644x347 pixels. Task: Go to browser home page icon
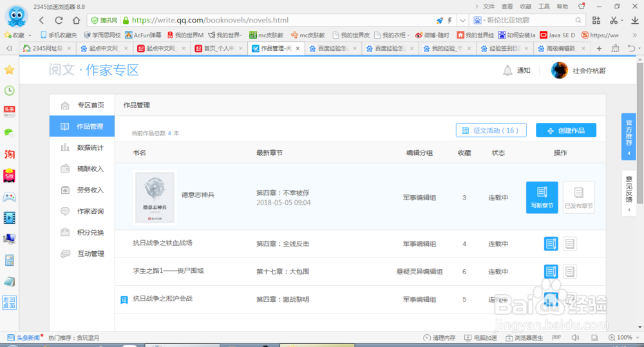[77, 20]
